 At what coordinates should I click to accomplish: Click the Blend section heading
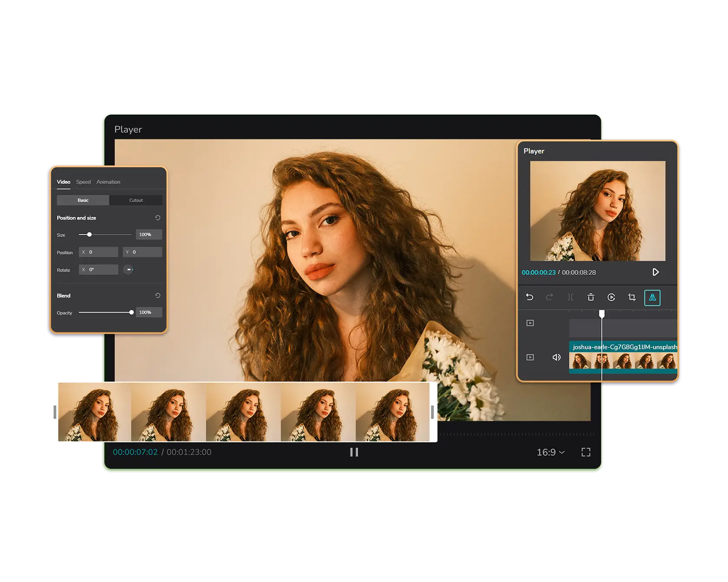(64, 296)
